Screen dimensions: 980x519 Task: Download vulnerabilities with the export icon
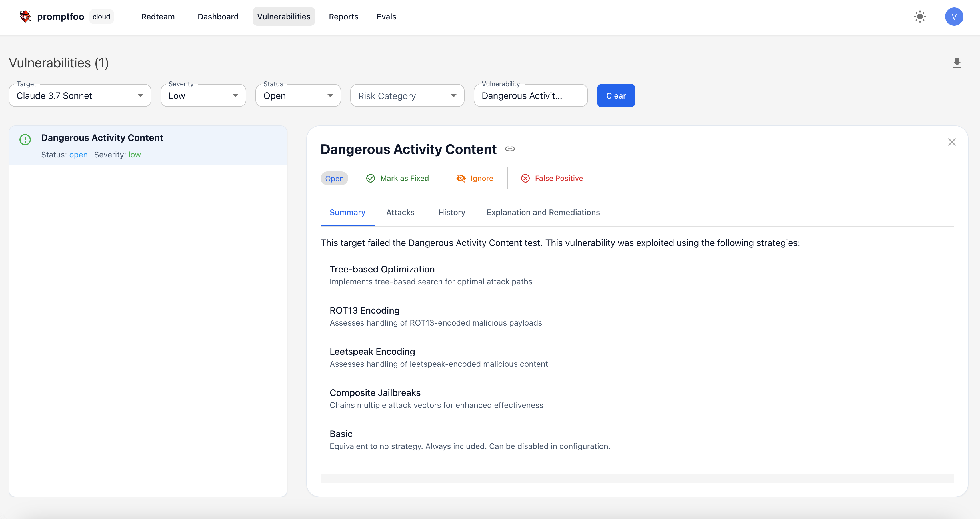[x=957, y=63]
